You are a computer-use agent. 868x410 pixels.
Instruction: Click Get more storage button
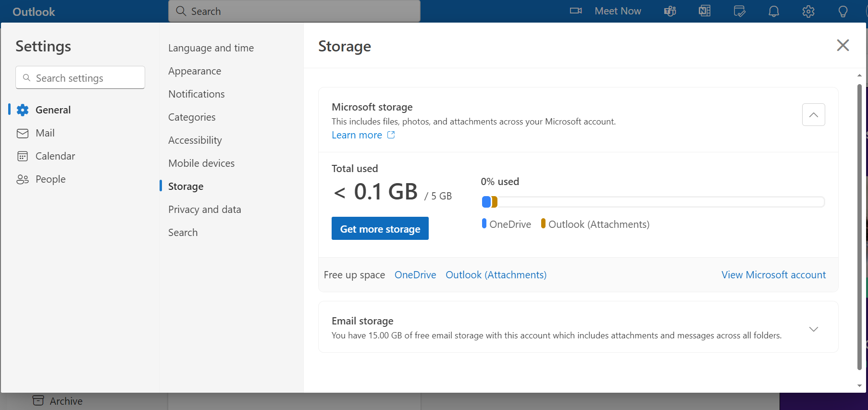[380, 228]
